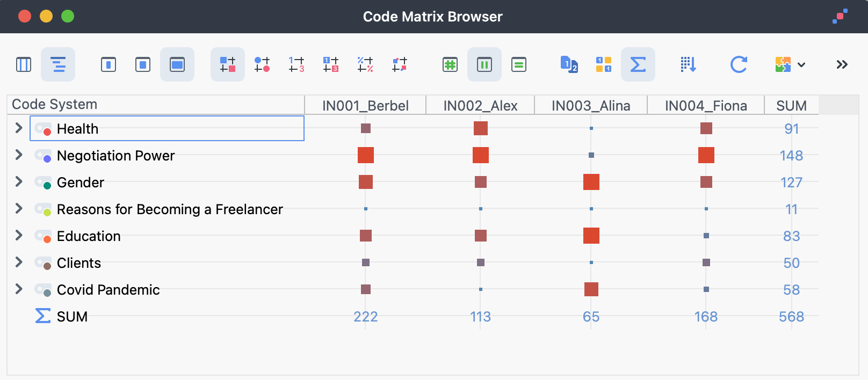Screen dimensions: 868x380
Task: Show more toolbar items via double chevron
Action: click(842, 65)
